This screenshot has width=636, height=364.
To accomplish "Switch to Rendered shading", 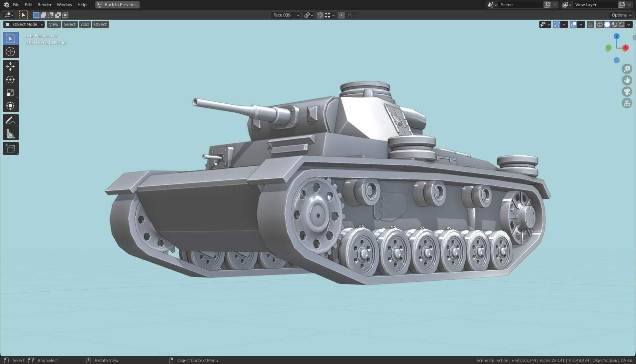I will 622,24.
